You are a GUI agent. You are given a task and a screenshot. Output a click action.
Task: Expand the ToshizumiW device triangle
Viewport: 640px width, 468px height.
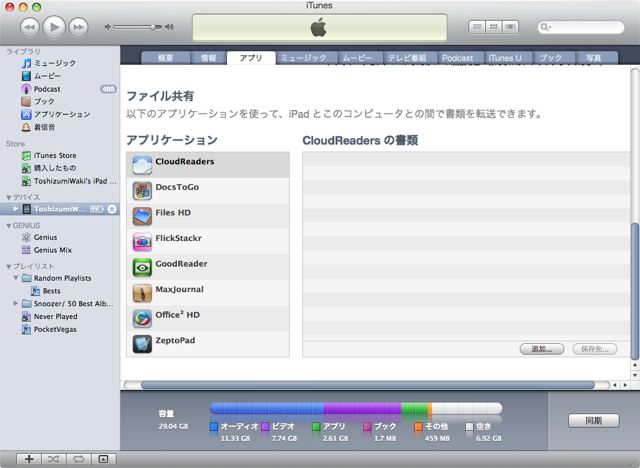(x=16, y=209)
